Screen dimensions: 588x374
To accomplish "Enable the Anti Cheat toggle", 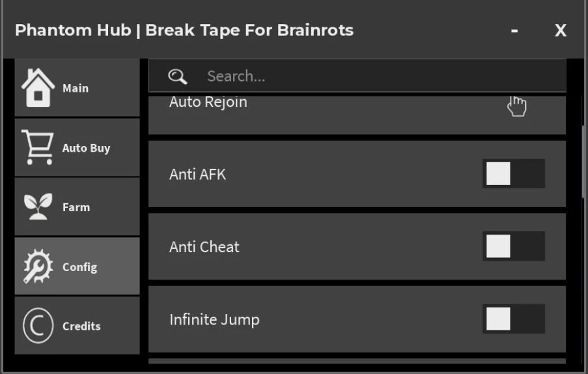I will point(513,246).
